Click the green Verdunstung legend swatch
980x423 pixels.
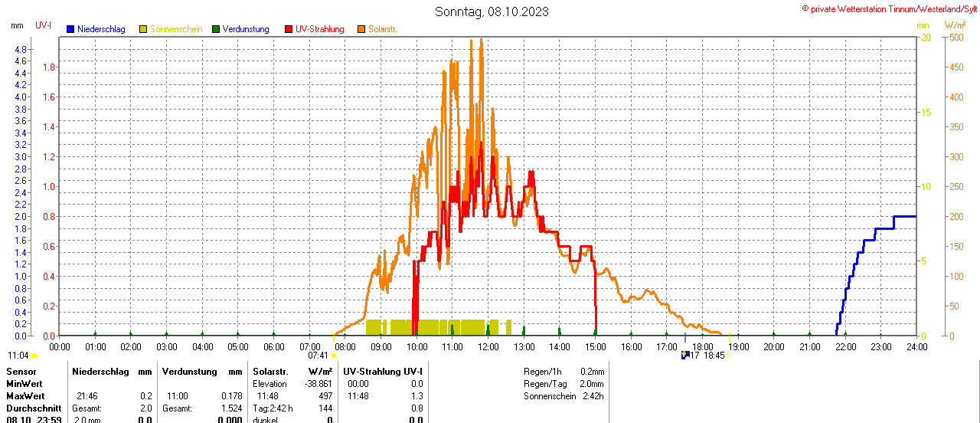pos(216,29)
